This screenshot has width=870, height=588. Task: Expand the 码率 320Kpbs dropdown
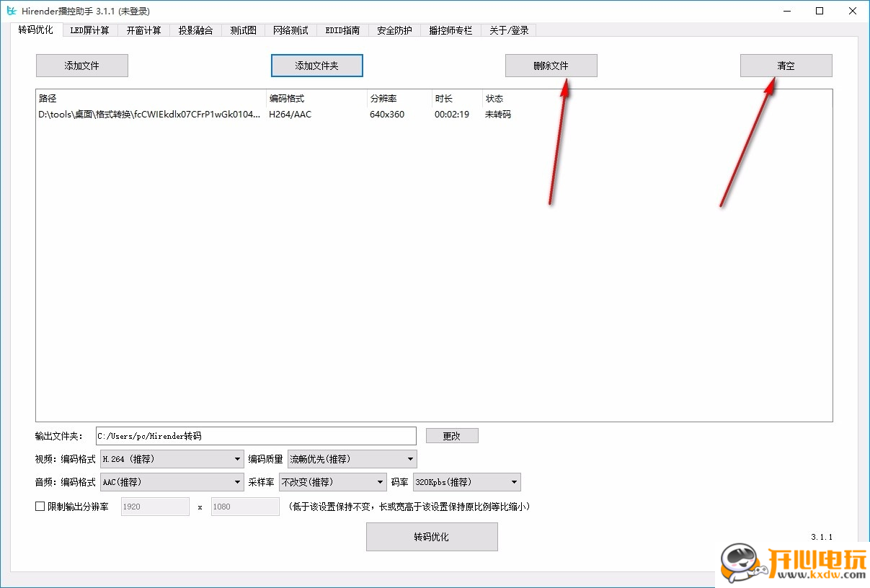(467, 482)
